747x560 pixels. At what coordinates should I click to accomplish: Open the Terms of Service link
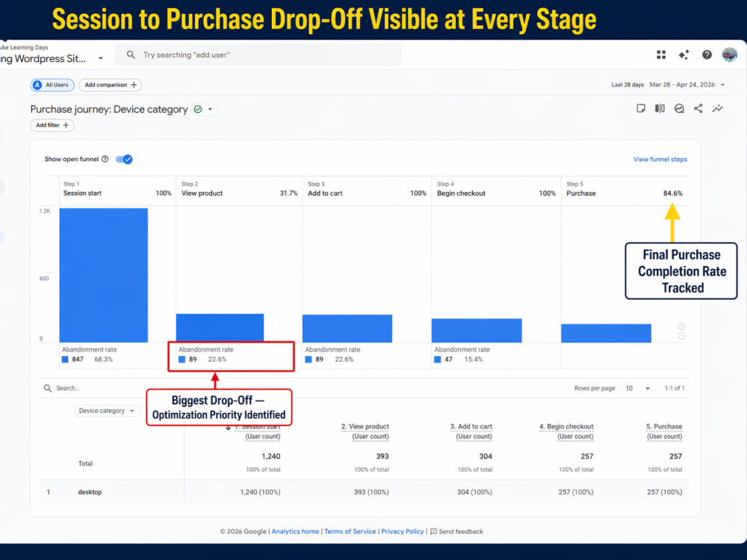point(350,532)
